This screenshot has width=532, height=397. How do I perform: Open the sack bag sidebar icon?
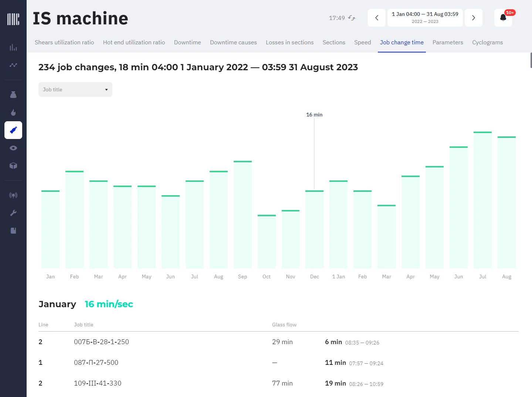pyautogui.click(x=13, y=95)
